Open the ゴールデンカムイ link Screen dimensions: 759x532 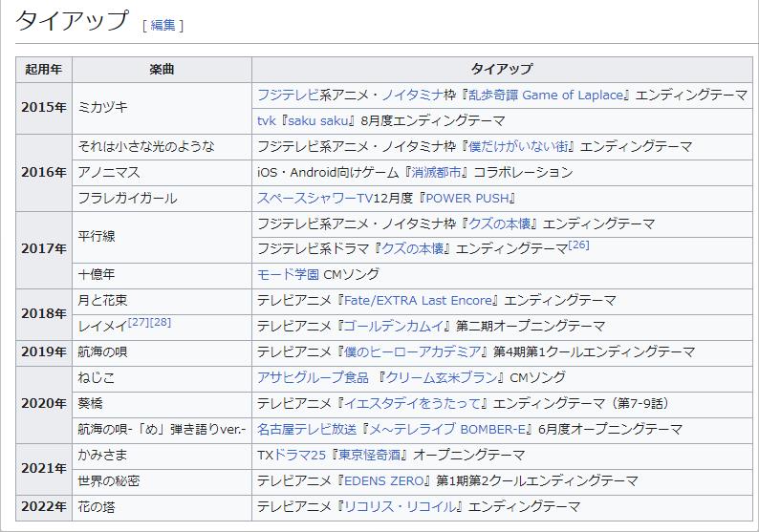(x=394, y=326)
